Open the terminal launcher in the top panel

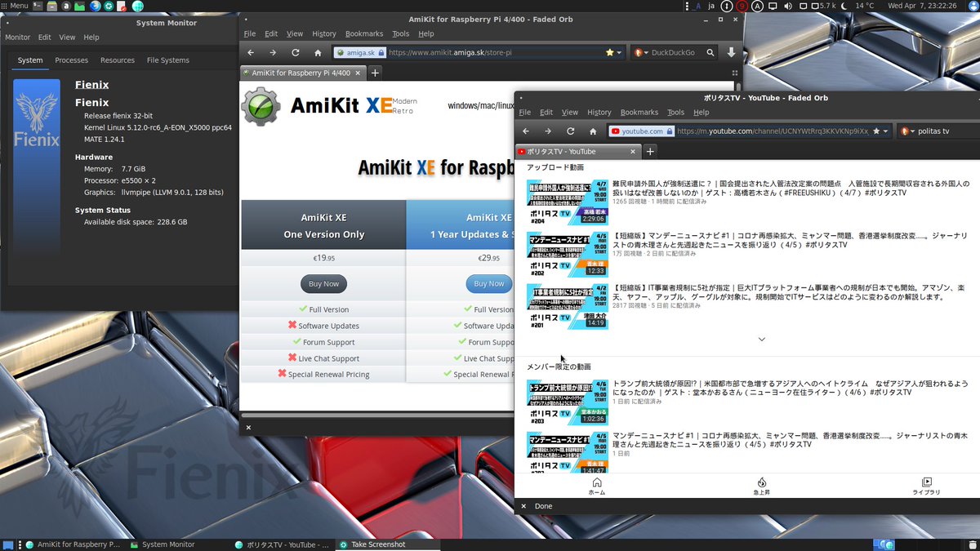38,6
